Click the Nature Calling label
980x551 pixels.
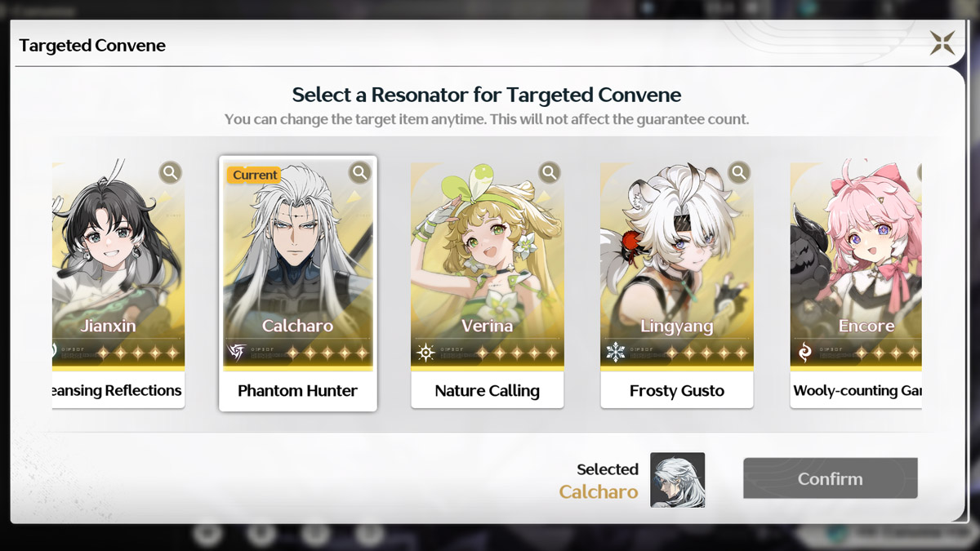(x=488, y=391)
